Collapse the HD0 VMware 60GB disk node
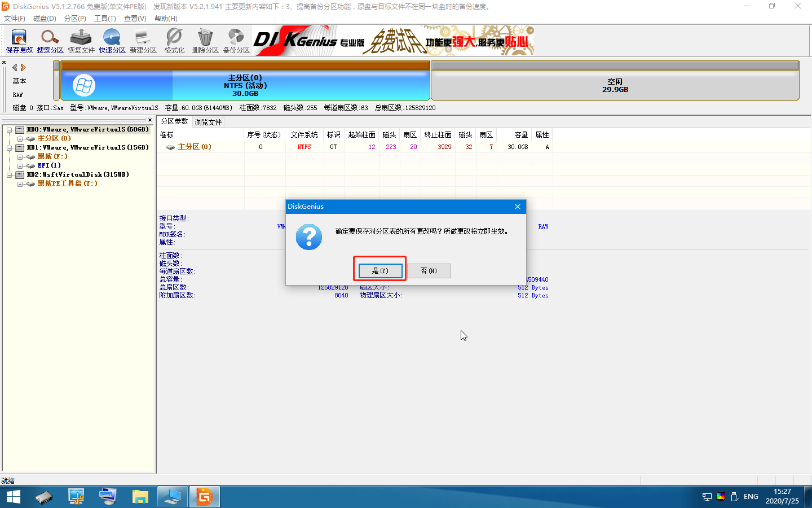The image size is (812, 508). point(10,130)
